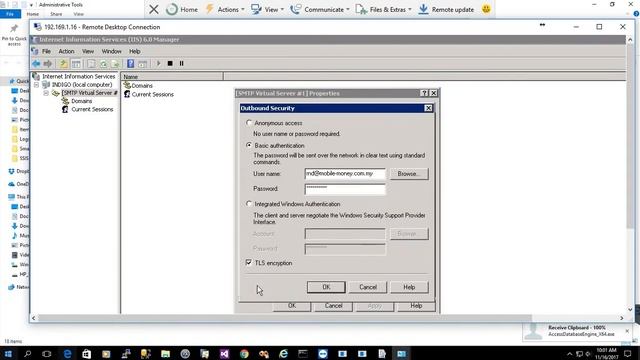The width and height of the screenshot is (640, 360).
Task: Stop the service with the black square icon
Action: (x=170, y=64)
